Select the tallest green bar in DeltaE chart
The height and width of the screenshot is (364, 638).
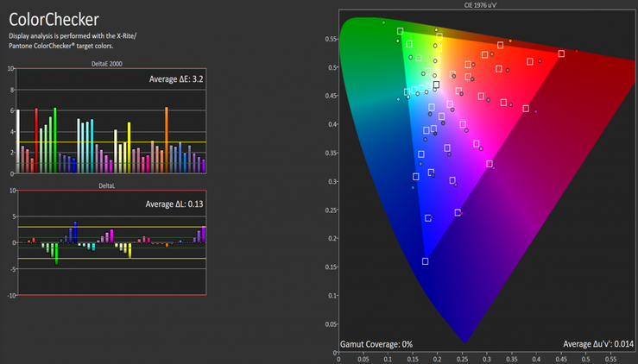point(55,141)
